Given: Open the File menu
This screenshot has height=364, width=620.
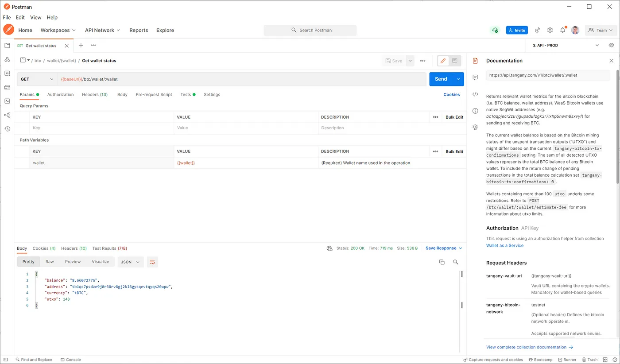Looking at the screenshot, I should [7, 17].
